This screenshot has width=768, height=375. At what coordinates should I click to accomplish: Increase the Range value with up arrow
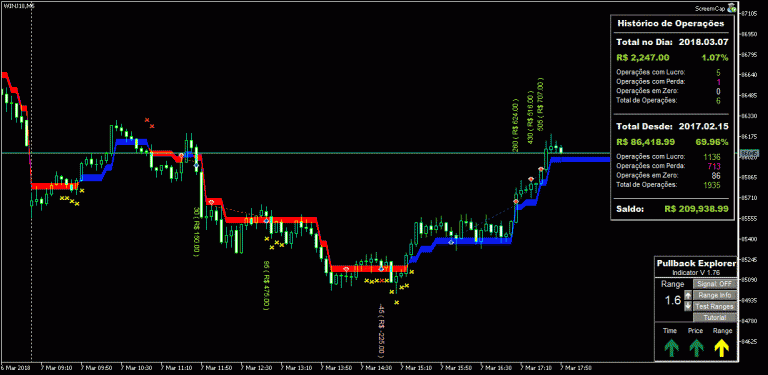[688, 295]
